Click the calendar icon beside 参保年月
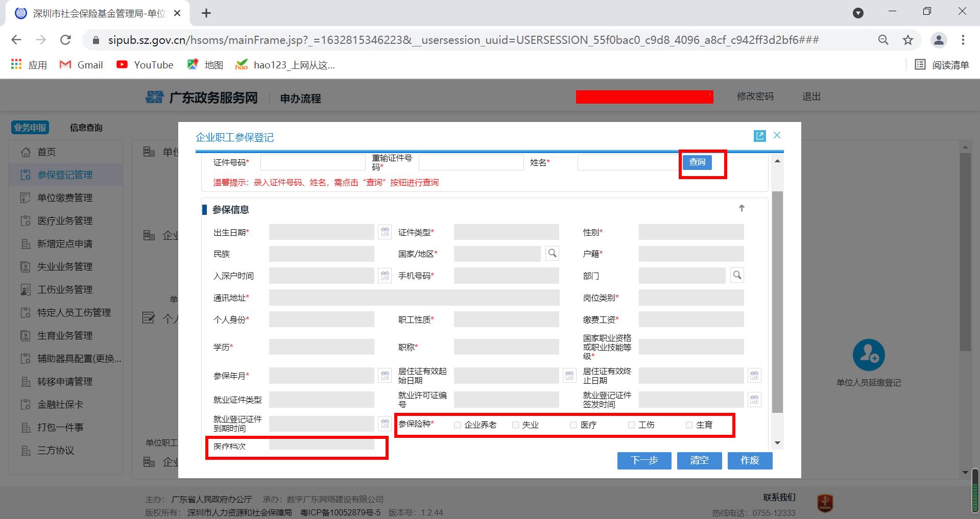Screen dimensions: 980x519 (384, 375)
